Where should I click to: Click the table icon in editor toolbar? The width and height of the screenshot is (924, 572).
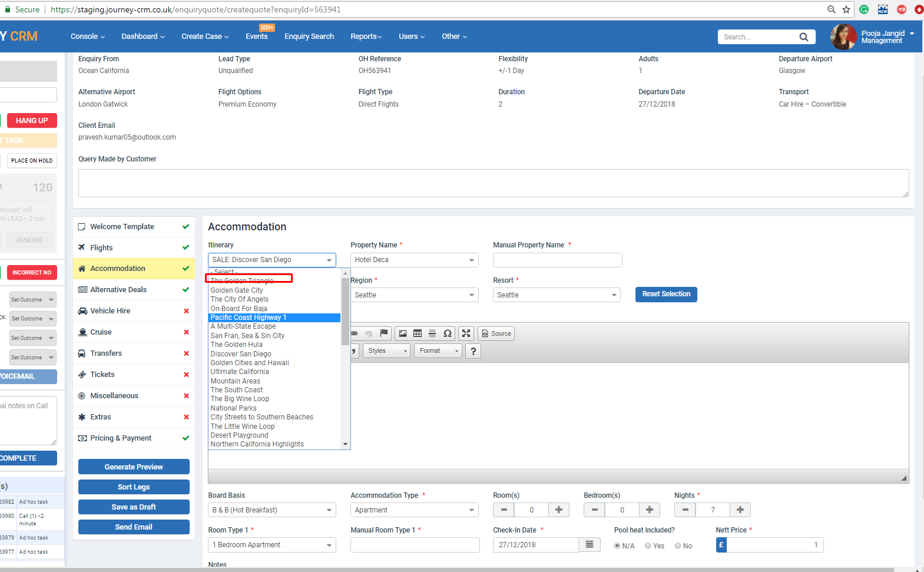pyautogui.click(x=418, y=333)
